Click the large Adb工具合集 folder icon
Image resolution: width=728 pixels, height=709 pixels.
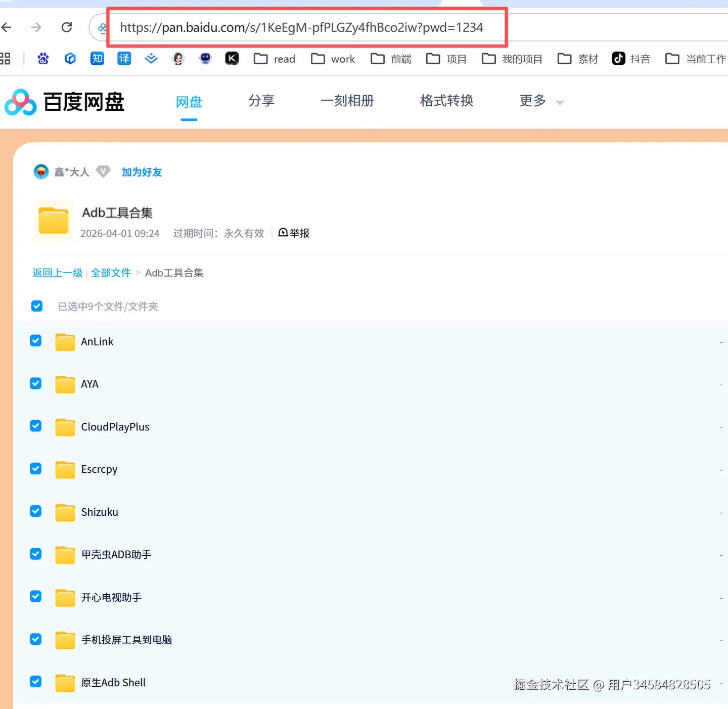coord(54,220)
